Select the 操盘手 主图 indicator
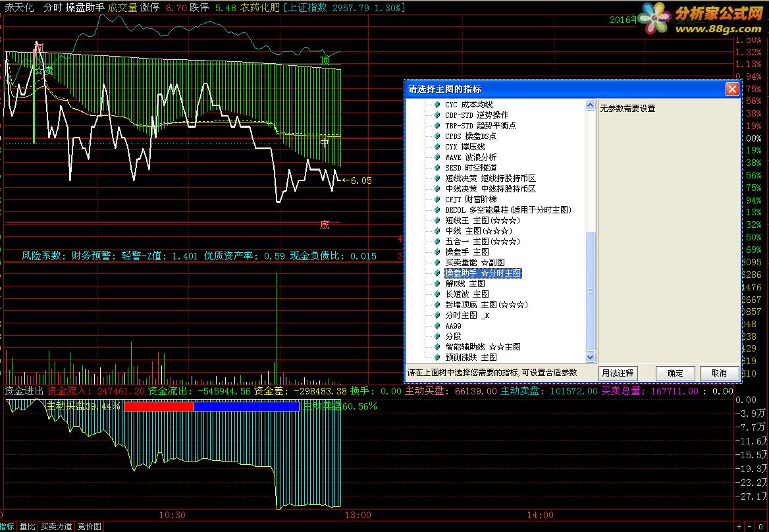 [466, 252]
